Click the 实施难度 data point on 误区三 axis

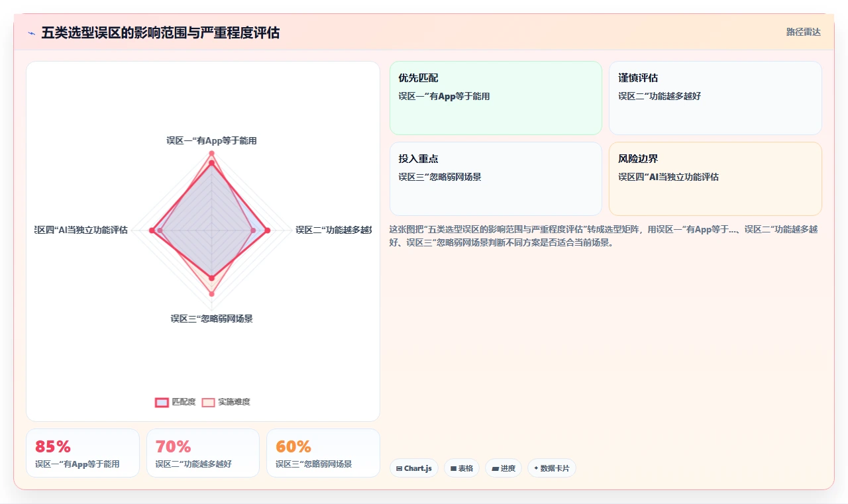pos(212,293)
